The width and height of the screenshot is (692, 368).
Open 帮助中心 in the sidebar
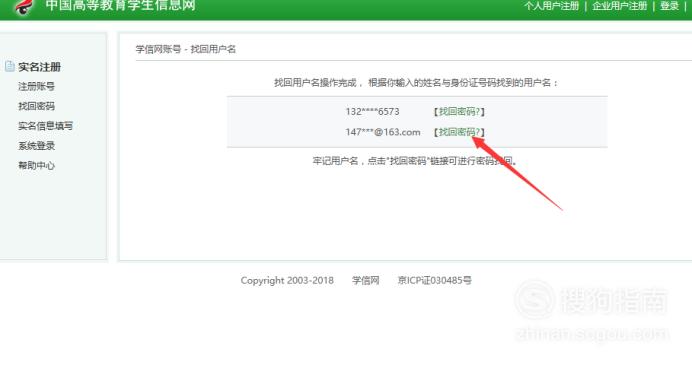tap(36, 165)
